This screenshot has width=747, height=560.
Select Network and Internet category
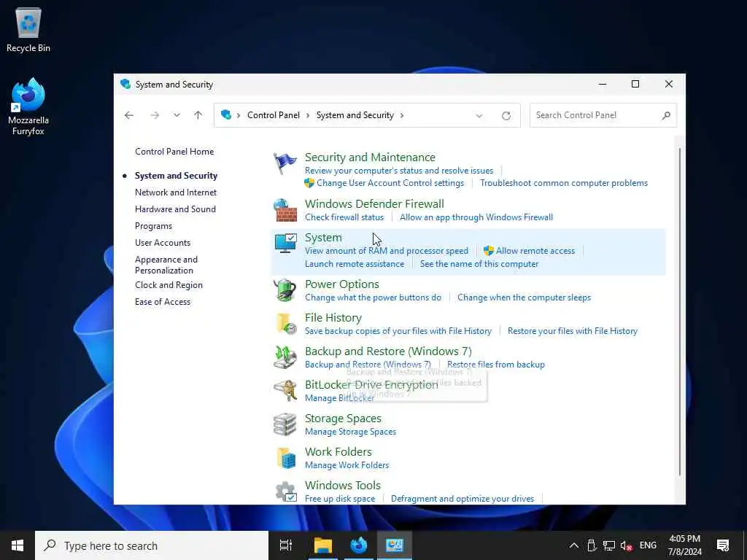point(176,192)
